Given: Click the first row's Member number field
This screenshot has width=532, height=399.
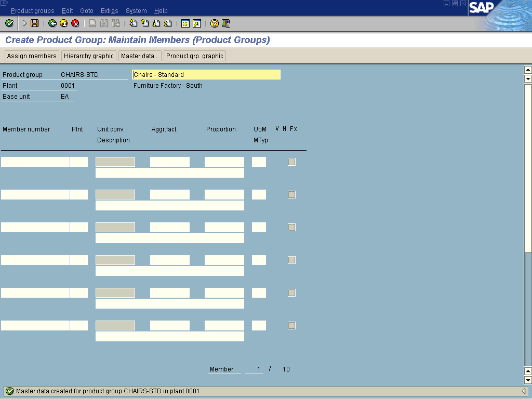Looking at the screenshot, I should [35, 162].
